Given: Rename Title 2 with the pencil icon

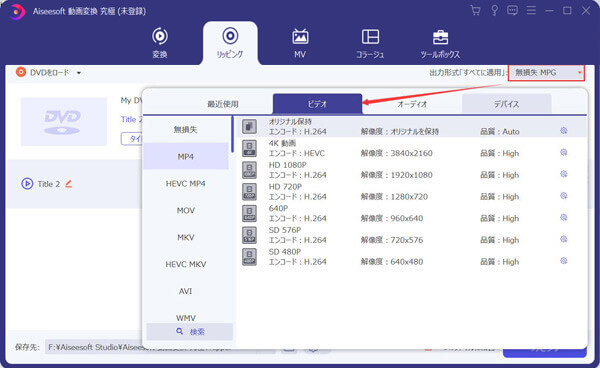Looking at the screenshot, I should click(68, 184).
